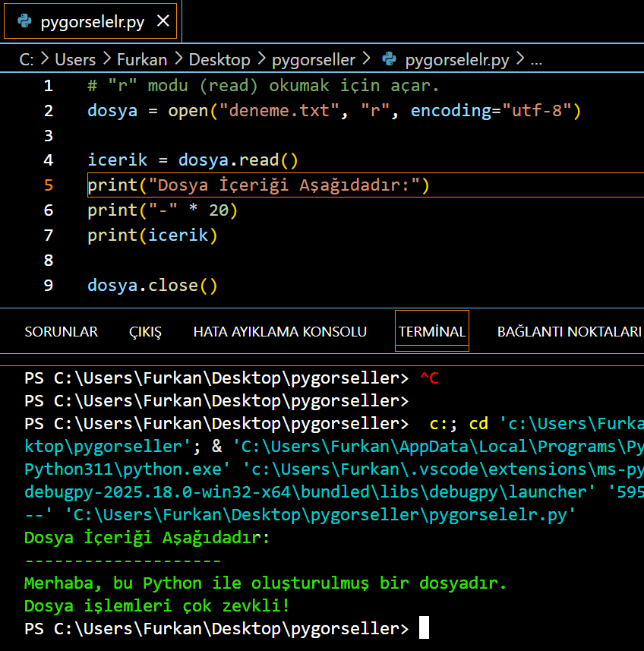Expand the Users breadcrumb folder

click(x=75, y=59)
